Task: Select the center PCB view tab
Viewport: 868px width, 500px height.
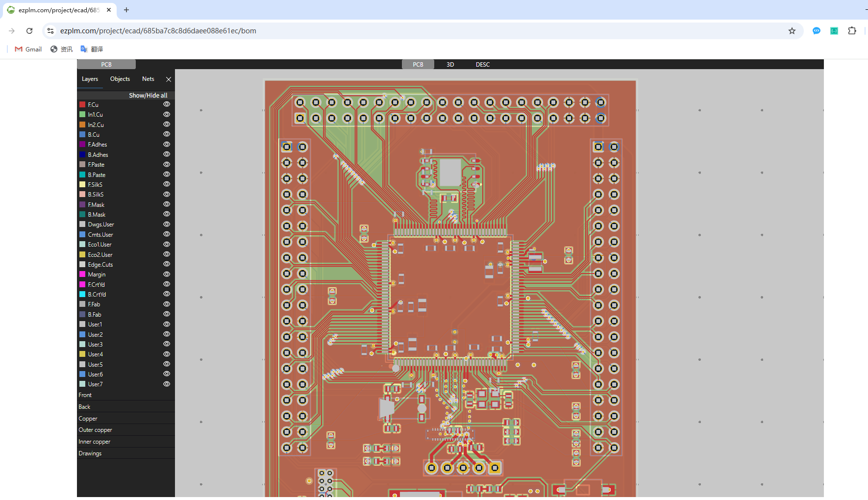Action: pyautogui.click(x=418, y=64)
